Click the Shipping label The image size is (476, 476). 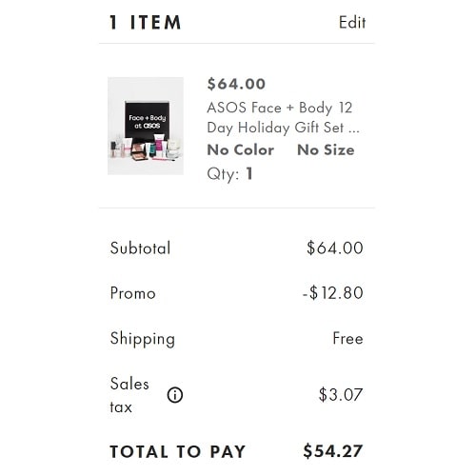pos(143,339)
